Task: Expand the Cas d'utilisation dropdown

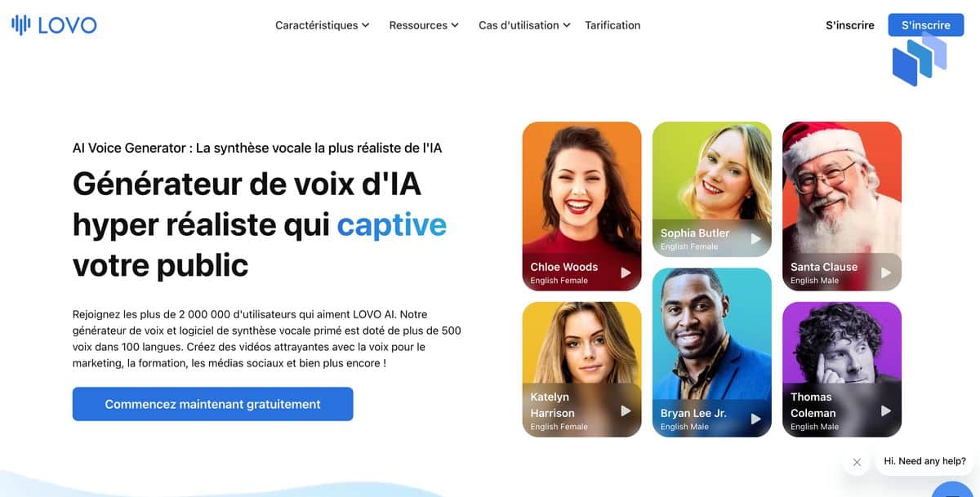Action: point(524,25)
